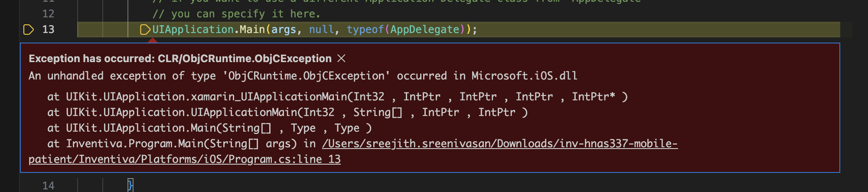The image size is (868, 192).
Task: Click the UIApplication class name in code
Action: tap(193, 30)
